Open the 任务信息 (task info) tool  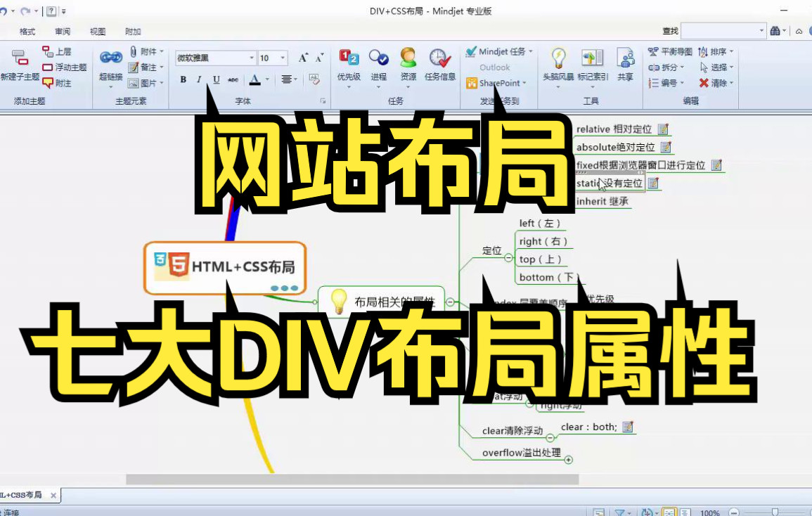pos(439,63)
